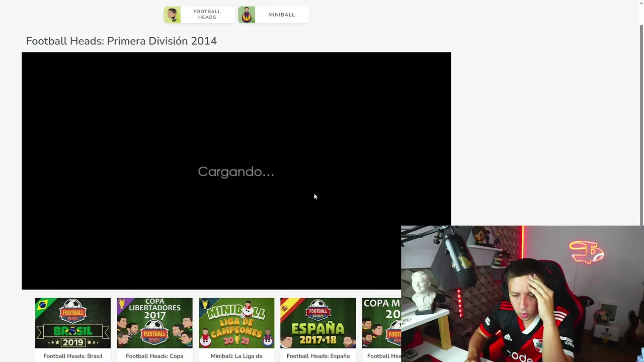Open the Miniball category button
Image resolution: width=644 pixels, height=362 pixels.
click(x=273, y=15)
